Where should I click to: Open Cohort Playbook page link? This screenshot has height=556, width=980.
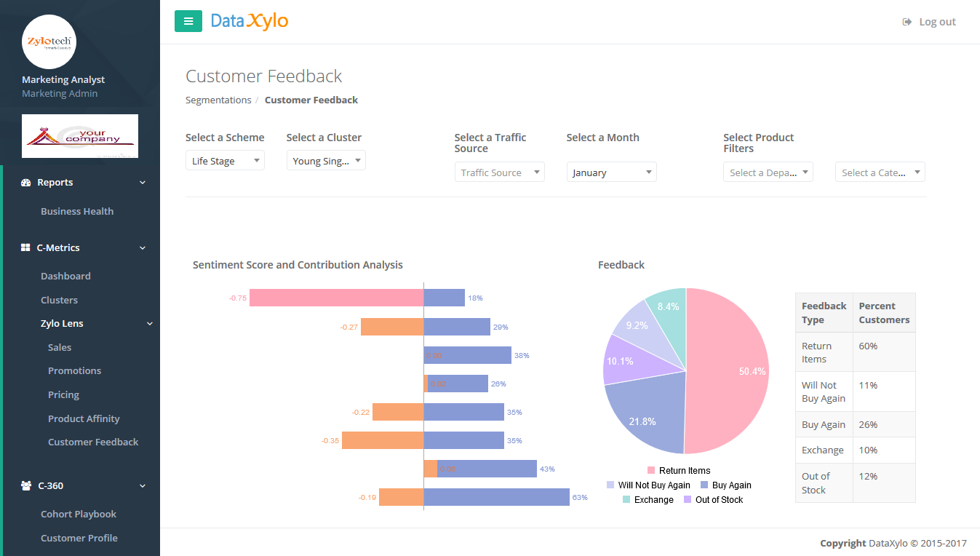pyautogui.click(x=79, y=514)
